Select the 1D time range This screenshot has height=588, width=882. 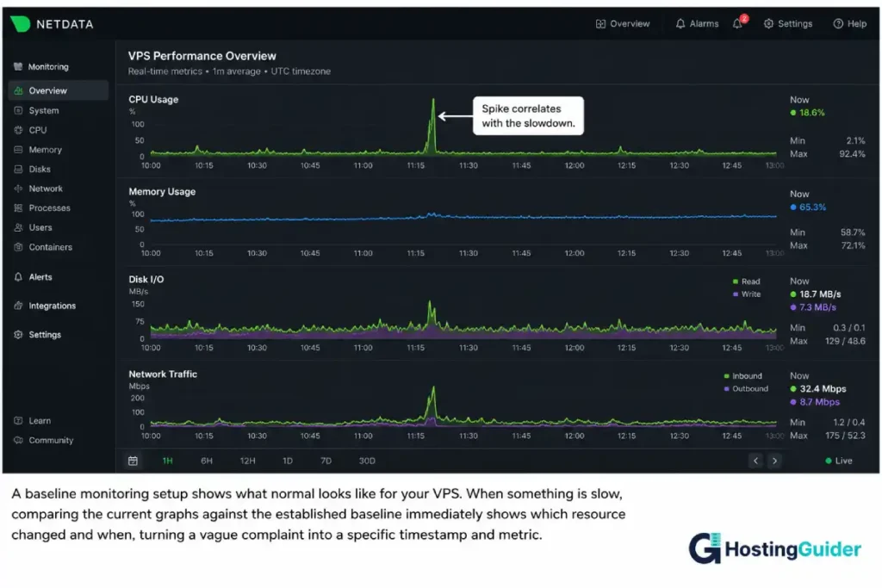click(288, 461)
